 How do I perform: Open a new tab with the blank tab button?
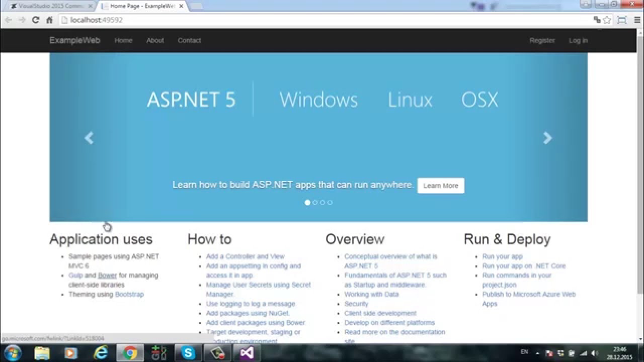(x=196, y=6)
